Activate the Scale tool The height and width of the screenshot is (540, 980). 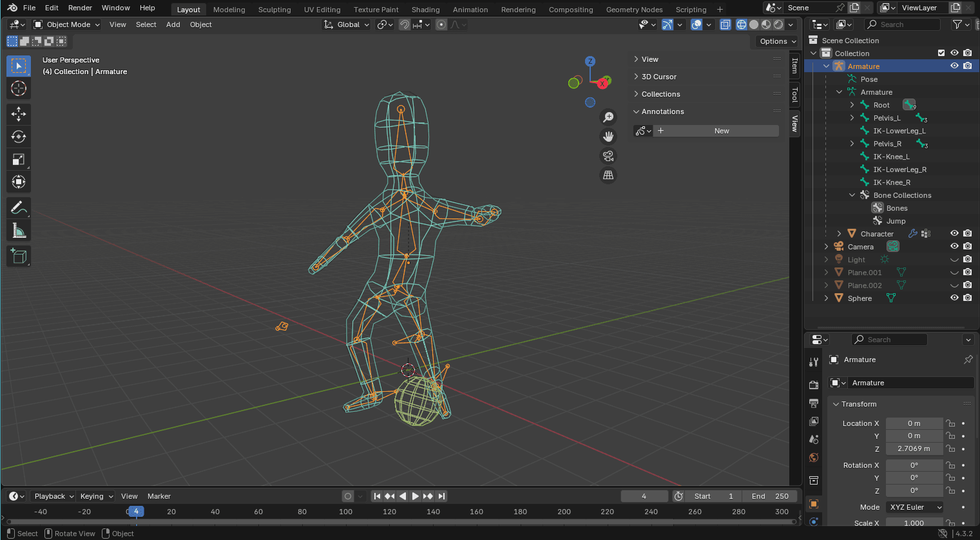18,159
